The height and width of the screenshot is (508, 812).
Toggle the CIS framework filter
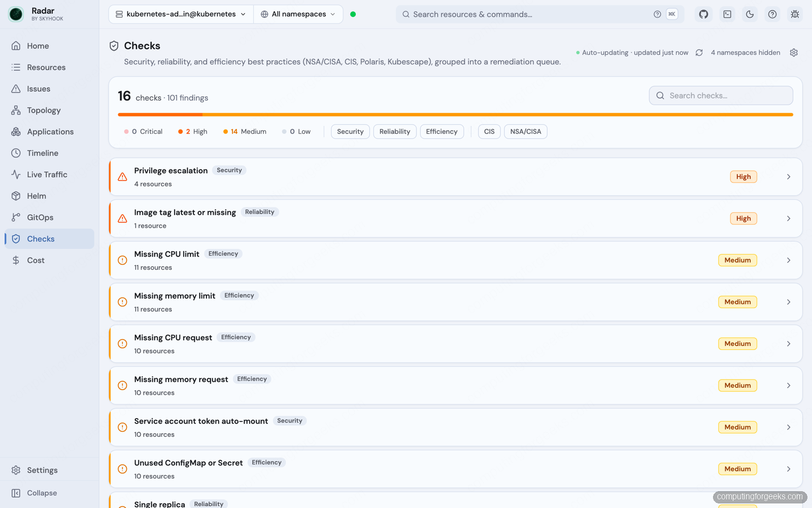[x=489, y=132]
